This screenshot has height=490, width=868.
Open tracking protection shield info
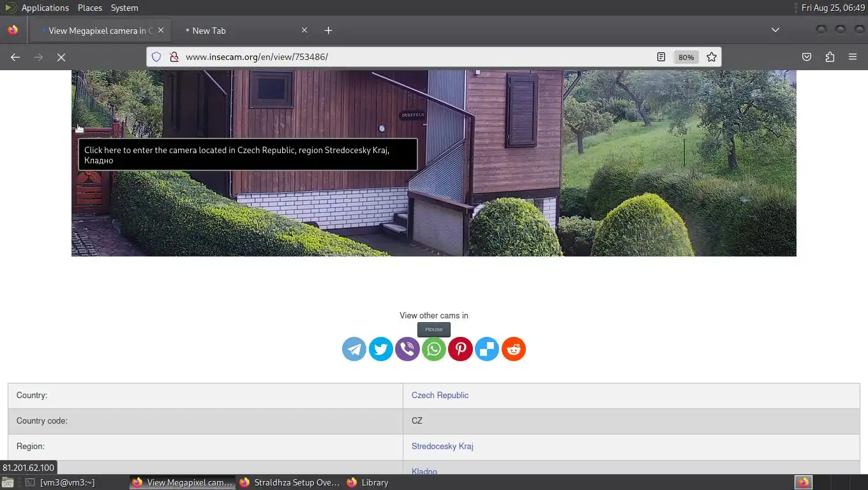tap(156, 57)
